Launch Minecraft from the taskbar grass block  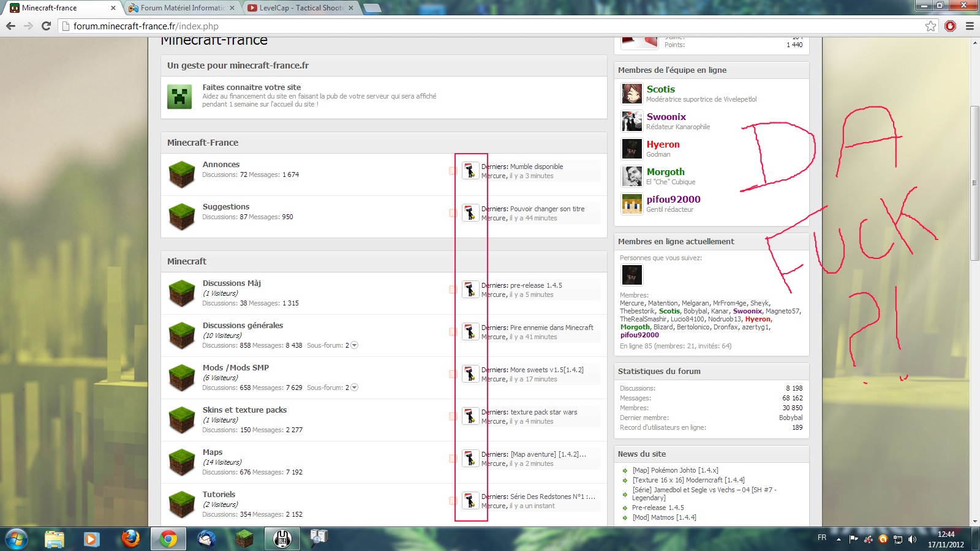point(244,539)
